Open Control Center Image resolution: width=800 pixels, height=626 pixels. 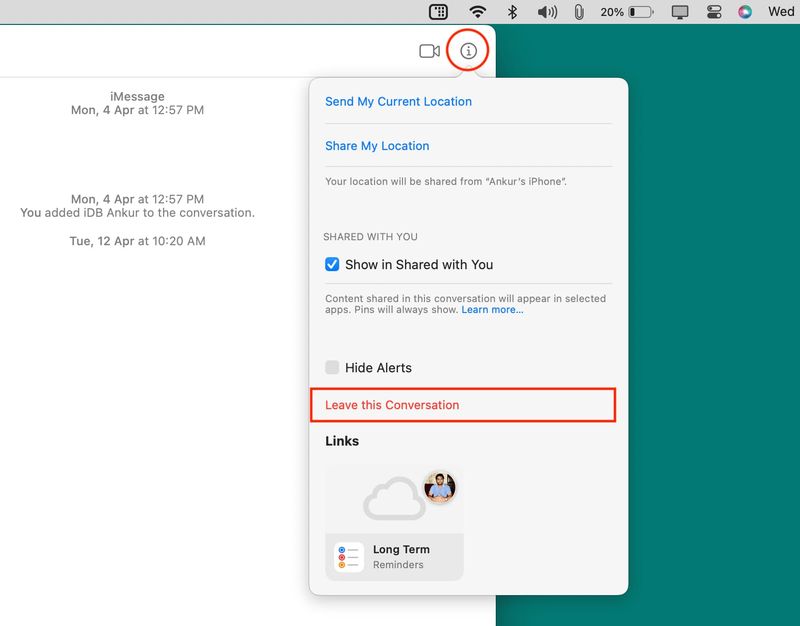[714, 12]
